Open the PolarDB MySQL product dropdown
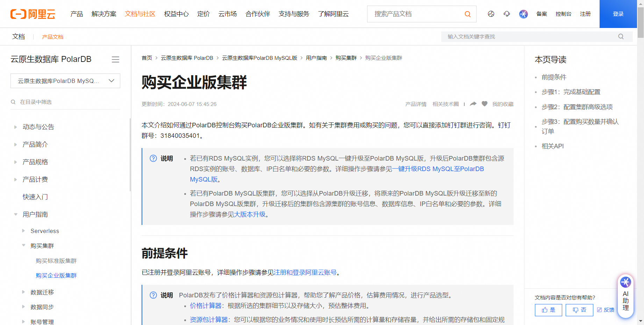 click(65, 81)
